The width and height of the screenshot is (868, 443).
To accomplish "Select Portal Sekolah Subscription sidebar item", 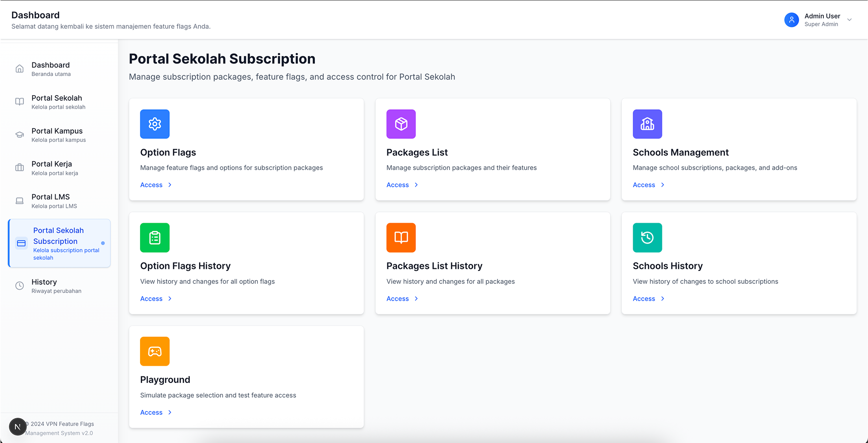I will point(60,243).
